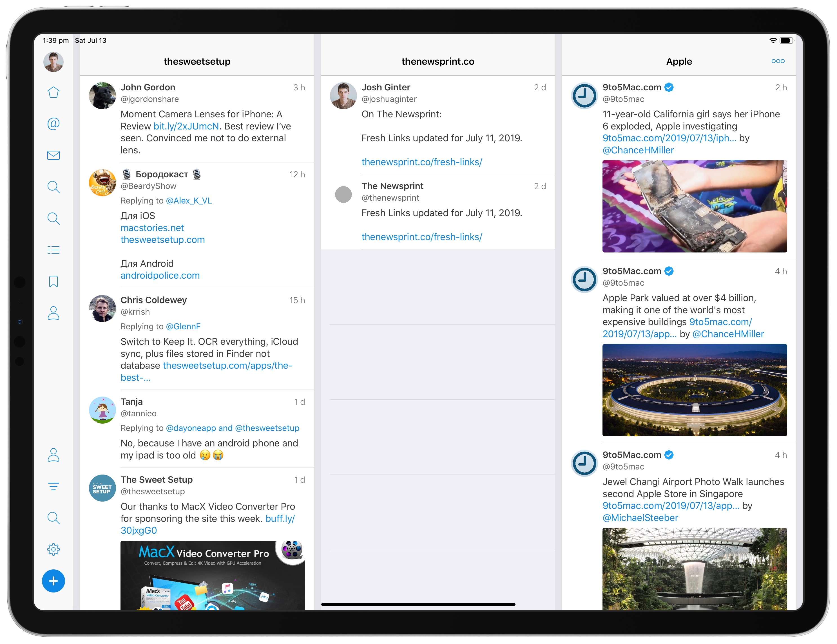
Task: Tap 9to5Mac clock avatar on iPhone tweet
Action: pos(584,96)
